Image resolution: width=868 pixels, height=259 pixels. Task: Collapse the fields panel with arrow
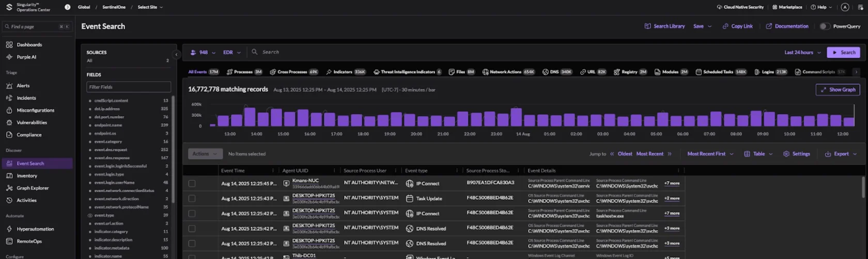tap(176, 54)
